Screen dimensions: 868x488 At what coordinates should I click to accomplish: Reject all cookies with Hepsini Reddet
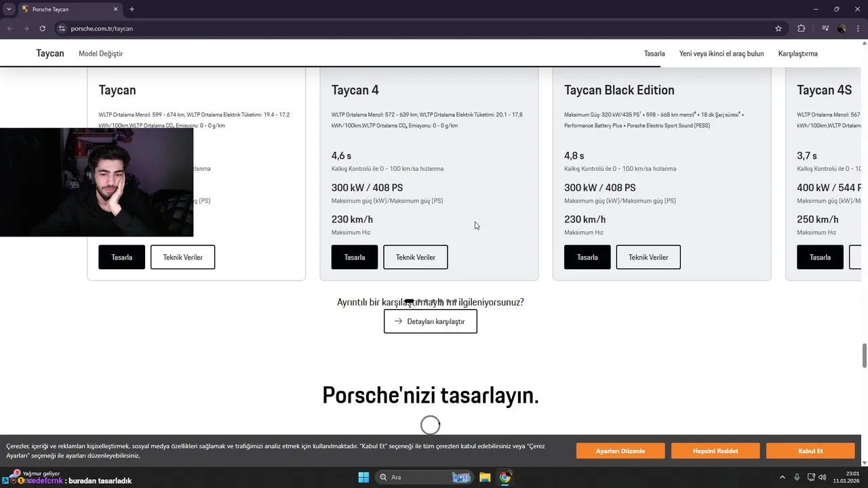[715, 451]
